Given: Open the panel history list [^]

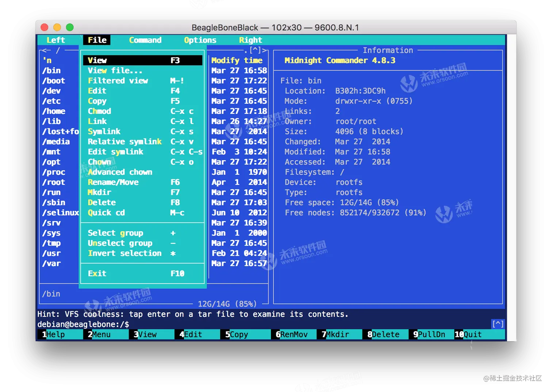Looking at the screenshot, I should [255, 50].
